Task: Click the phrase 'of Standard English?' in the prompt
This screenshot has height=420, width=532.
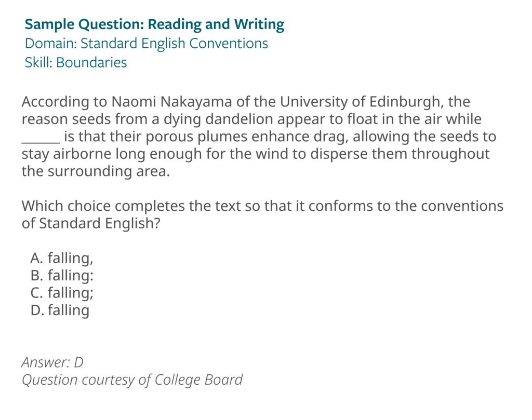Action: point(90,223)
